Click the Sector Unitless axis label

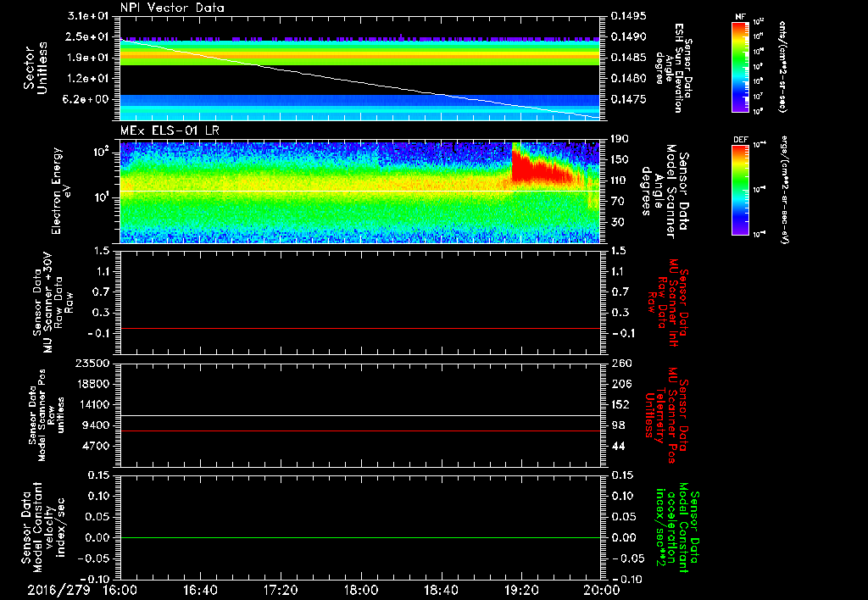(34, 68)
